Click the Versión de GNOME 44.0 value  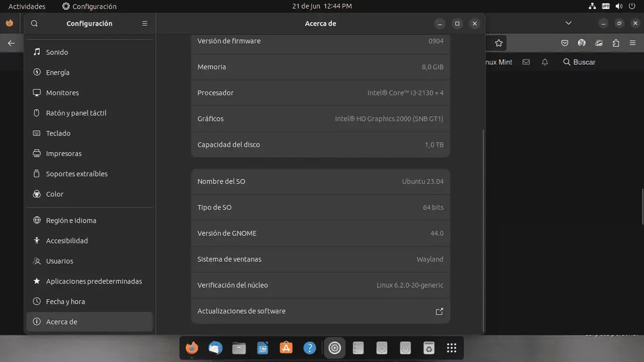tap(437, 233)
